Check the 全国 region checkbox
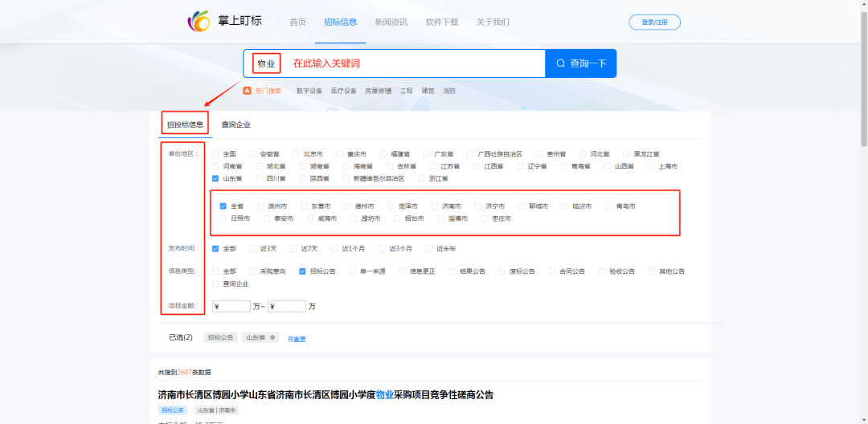 coord(216,154)
